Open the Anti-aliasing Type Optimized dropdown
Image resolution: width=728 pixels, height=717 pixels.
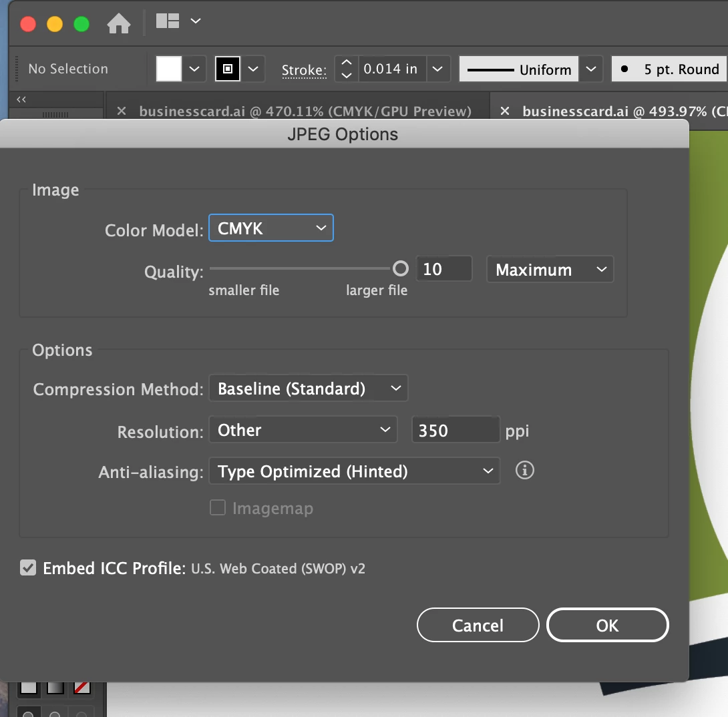click(354, 471)
